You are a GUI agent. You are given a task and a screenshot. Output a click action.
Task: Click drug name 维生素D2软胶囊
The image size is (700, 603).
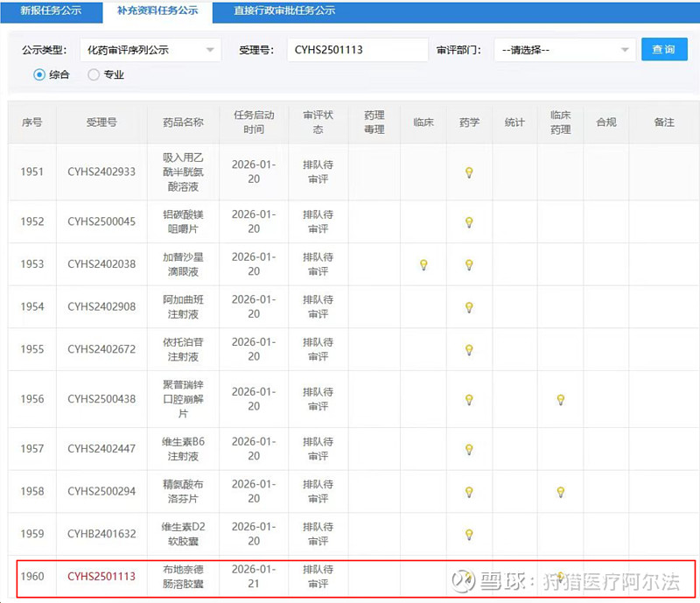tap(183, 534)
